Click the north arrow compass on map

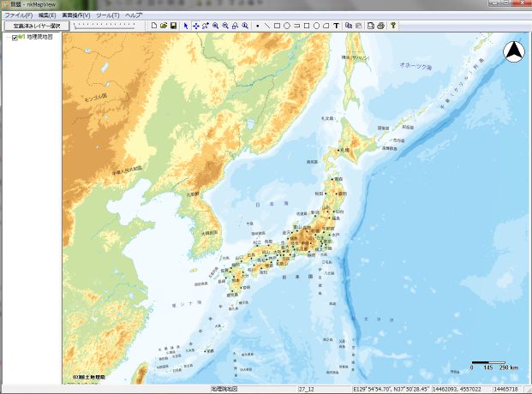click(513, 52)
